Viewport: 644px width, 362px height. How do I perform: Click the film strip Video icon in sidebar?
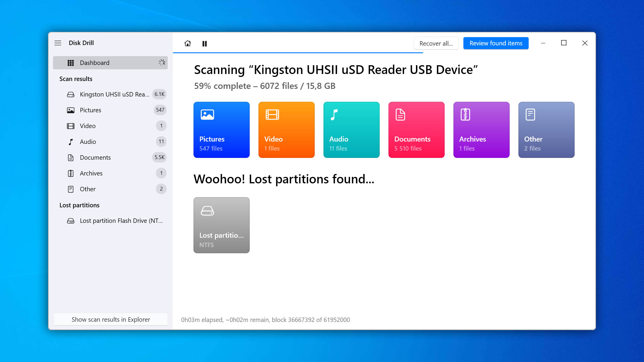pos(71,126)
